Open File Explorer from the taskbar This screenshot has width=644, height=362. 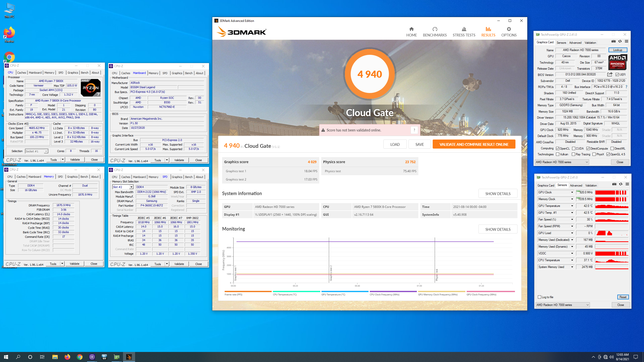(55, 357)
